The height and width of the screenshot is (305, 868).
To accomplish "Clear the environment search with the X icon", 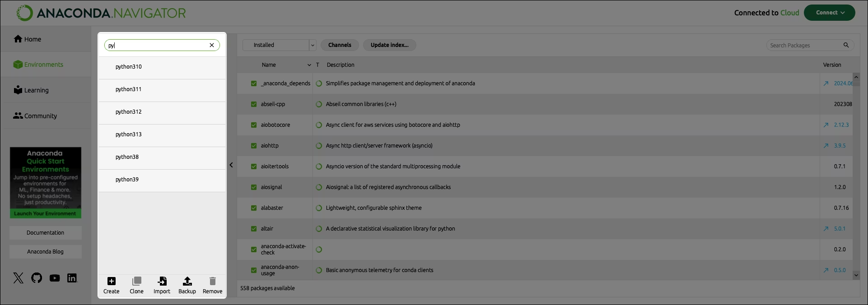I will (x=212, y=45).
